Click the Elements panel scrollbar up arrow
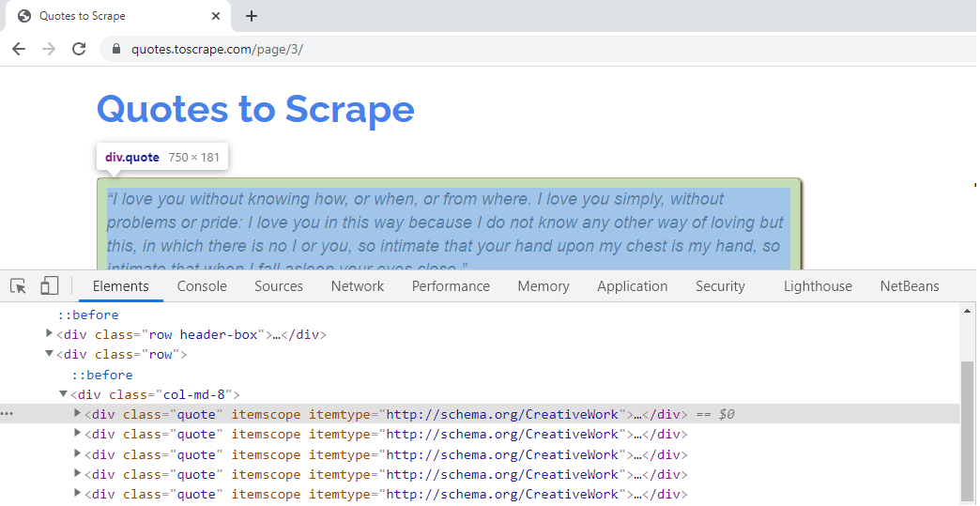 pos(968,311)
